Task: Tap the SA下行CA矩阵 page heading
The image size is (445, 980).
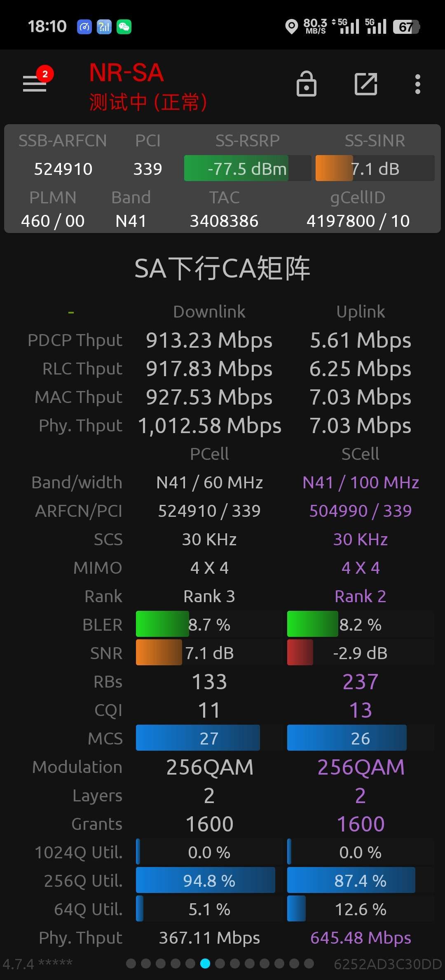Action: (222, 269)
